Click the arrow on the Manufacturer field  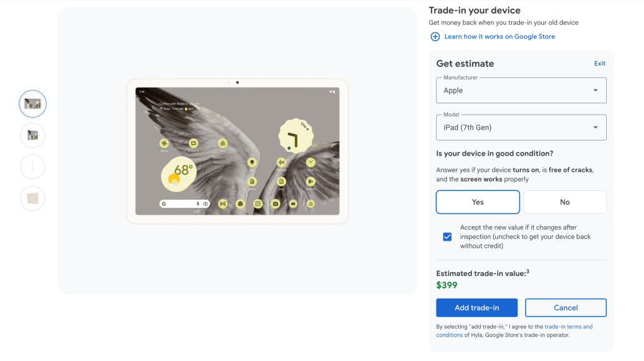click(x=595, y=90)
